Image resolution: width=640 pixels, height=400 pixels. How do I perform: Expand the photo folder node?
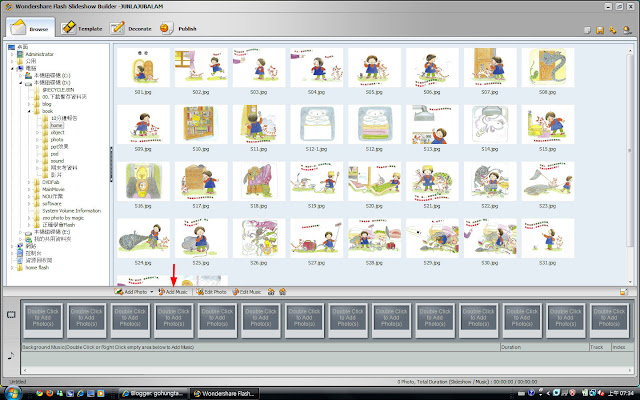click(x=38, y=140)
